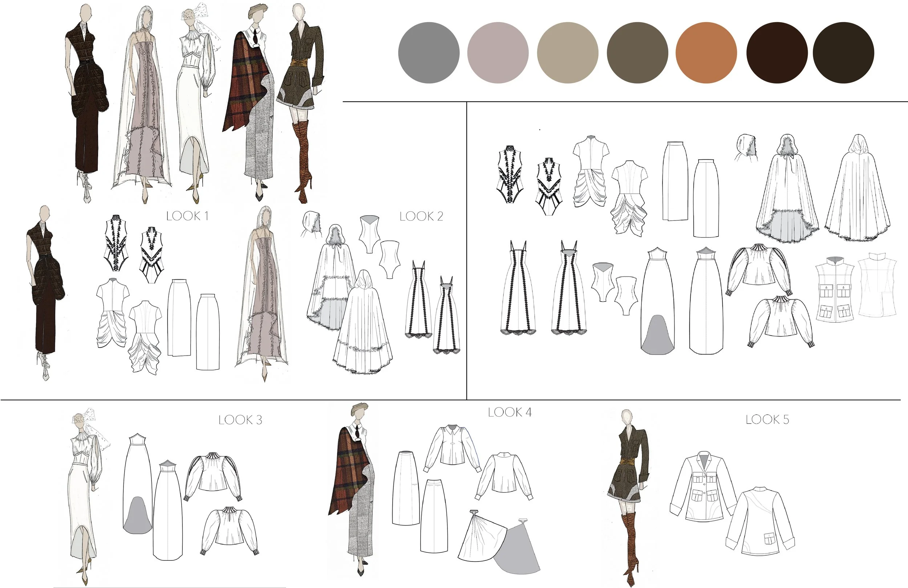Click the dark chocolate brown swatch
The height and width of the screenshot is (588, 908).
(777, 53)
